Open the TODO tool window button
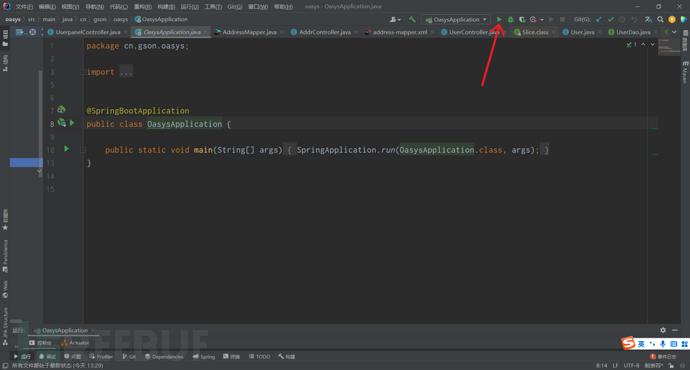Viewport: 690px width, 370px height. point(260,356)
